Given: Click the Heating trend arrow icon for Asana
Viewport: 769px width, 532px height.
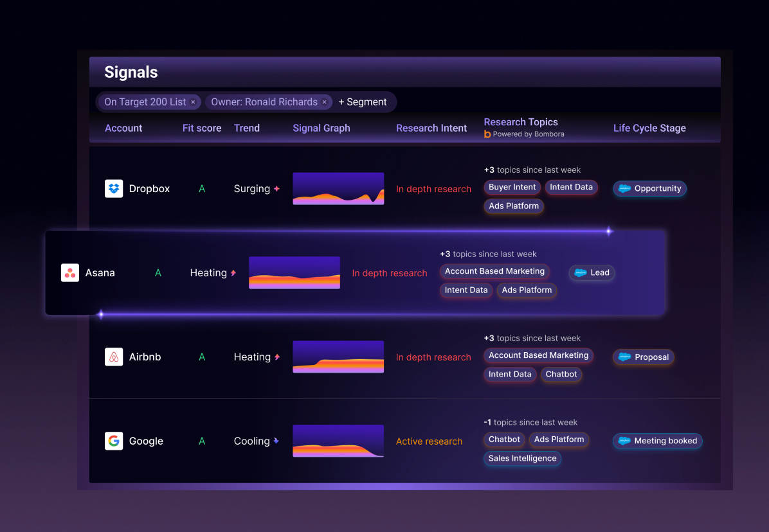Looking at the screenshot, I should [x=233, y=273].
